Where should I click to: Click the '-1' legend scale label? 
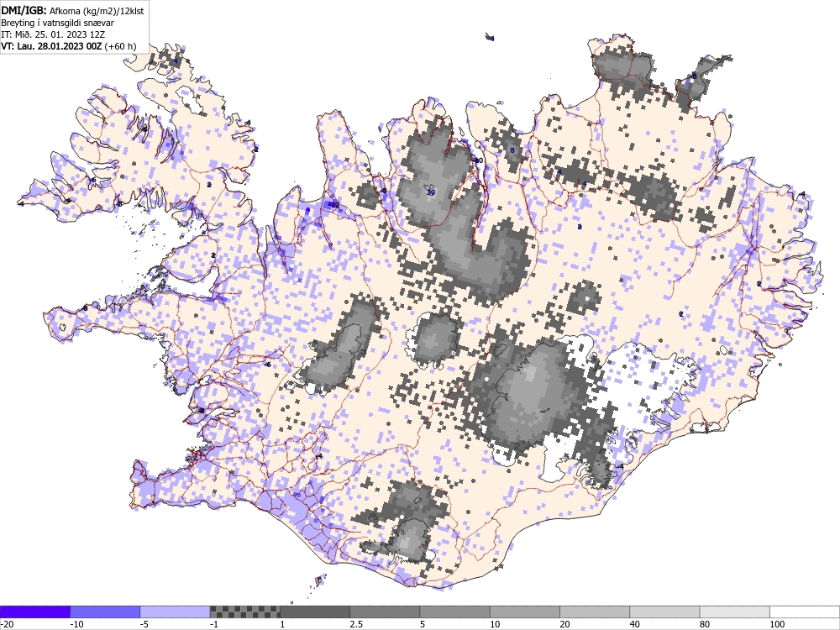tap(215, 624)
